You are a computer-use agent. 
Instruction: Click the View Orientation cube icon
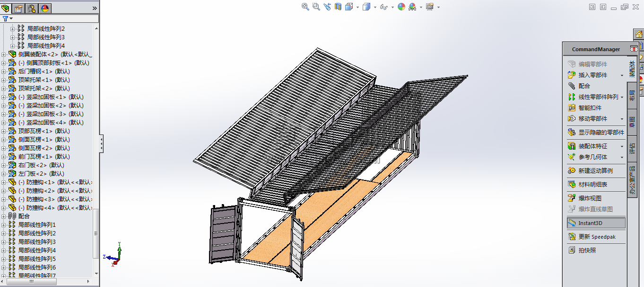(x=349, y=7)
